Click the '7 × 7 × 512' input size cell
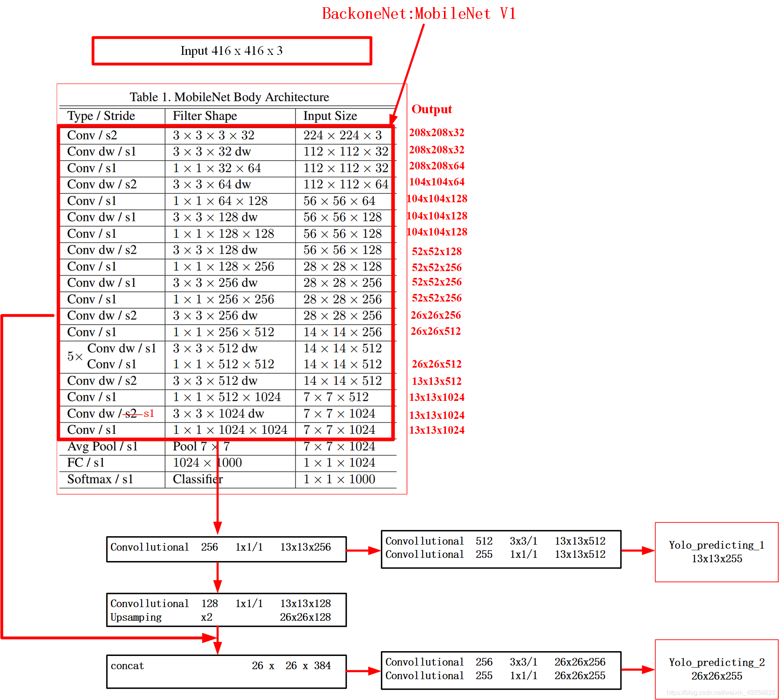779x700 pixels. tap(336, 397)
